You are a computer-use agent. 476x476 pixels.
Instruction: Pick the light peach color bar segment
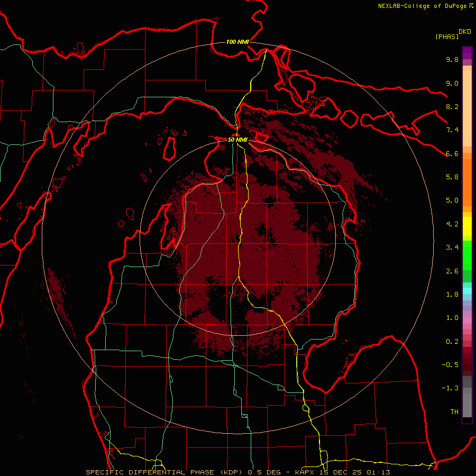point(467,108)
